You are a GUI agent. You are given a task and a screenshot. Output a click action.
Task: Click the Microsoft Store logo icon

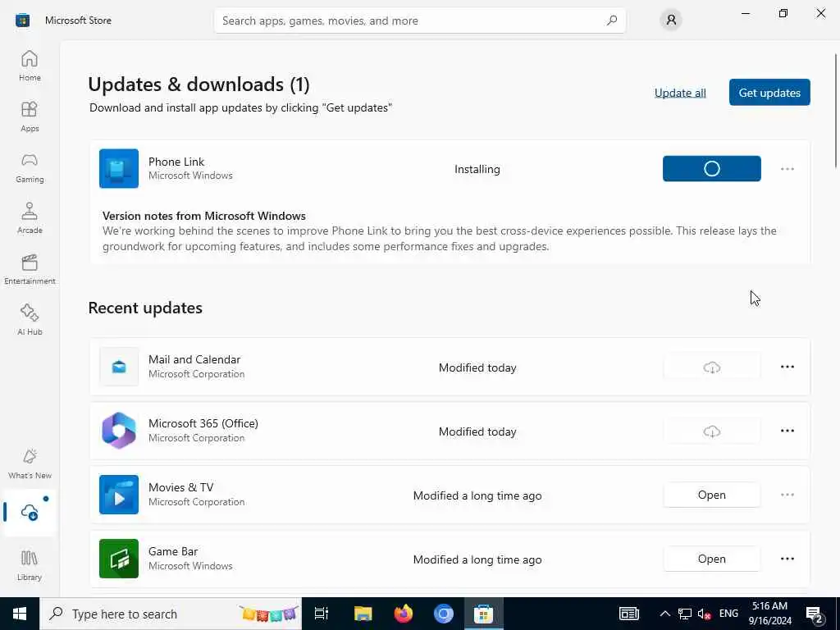point(22,21)
